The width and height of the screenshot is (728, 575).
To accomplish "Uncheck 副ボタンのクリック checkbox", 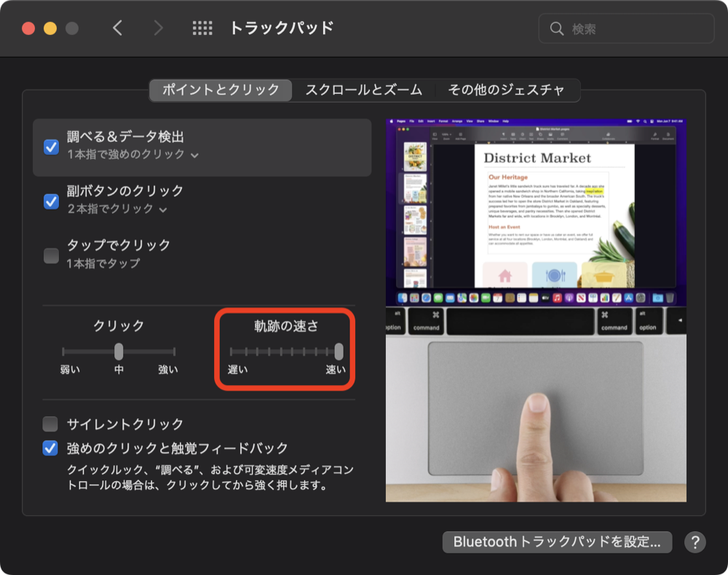I will [x=51, y=202].
